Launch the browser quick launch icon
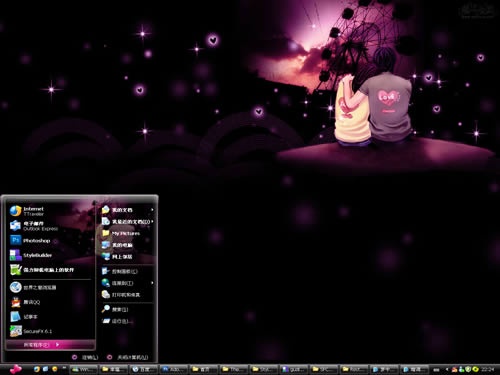Image resolution: width=500 pixels, height=375 pixels. [x=37, y=369]
